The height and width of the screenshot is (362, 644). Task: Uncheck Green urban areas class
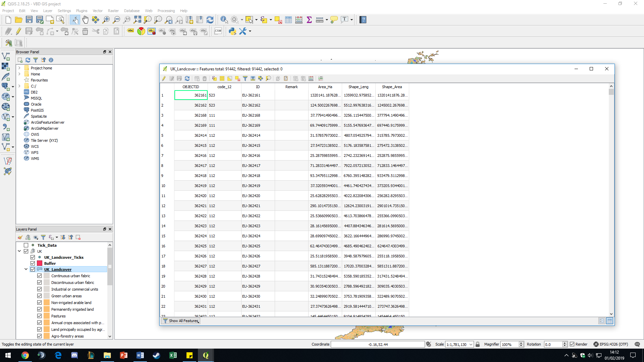(x=39, y=296)
